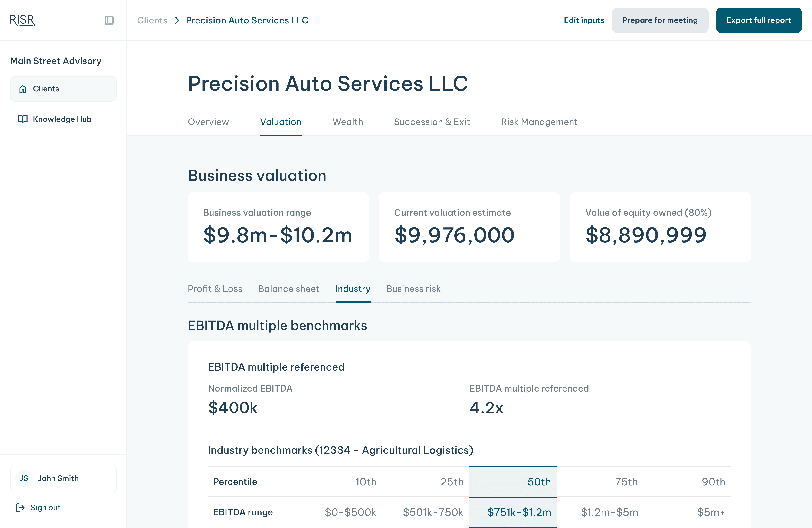The width and height of the screenshot is (812, 528).
Task: Click the breadcrumb chevron separator
Action: click(177, 20)
